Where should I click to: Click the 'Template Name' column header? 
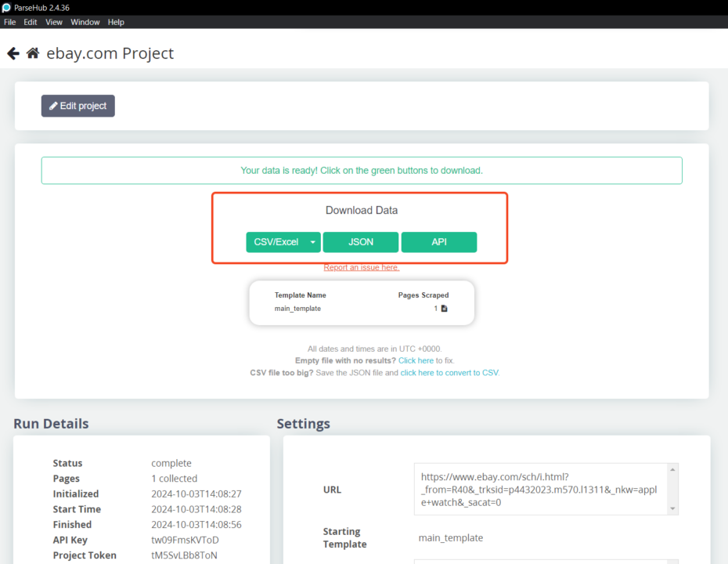(301, 295)
